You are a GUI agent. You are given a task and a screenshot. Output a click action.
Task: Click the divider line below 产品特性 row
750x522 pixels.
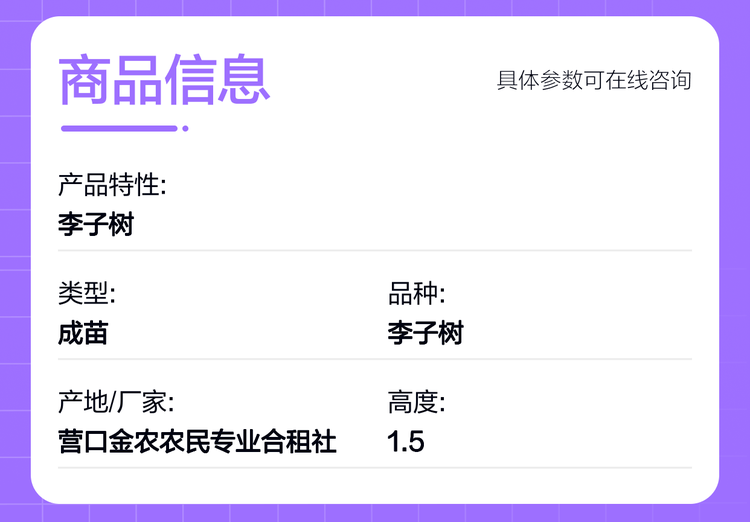375,250
